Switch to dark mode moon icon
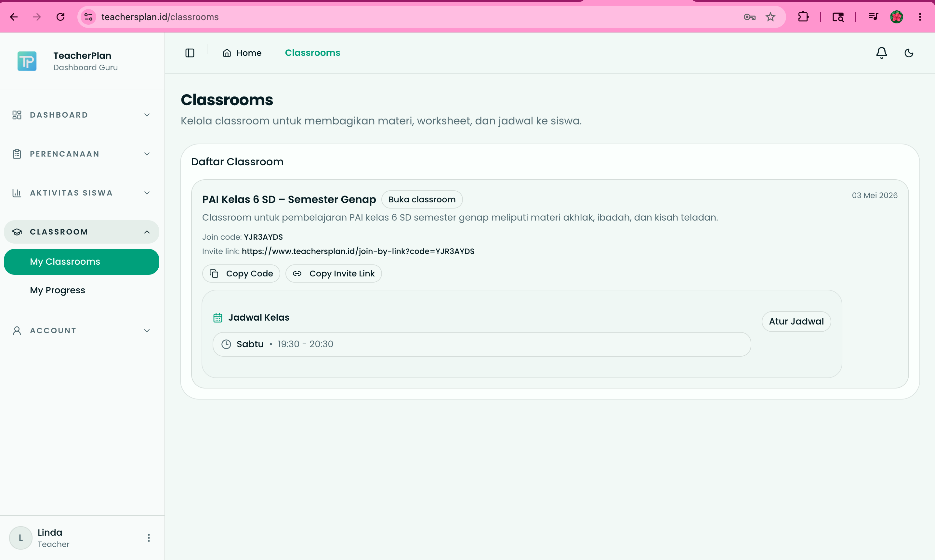The width and height of the screenshot is (935, 560). [x=909, y=53]
